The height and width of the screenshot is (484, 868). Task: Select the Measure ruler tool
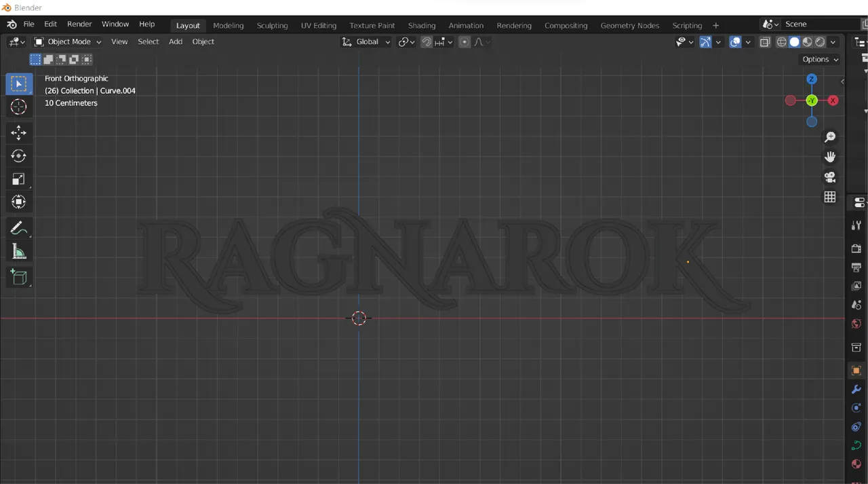click(x=19, y=252)
